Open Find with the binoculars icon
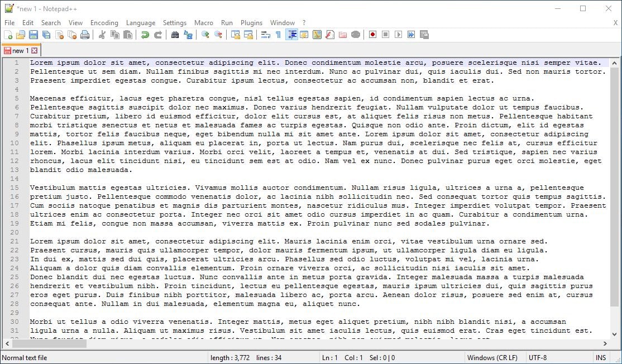Image resolution: width=622 pixels, height=364 pixels. pyautogui.click(x=175, y=35)
